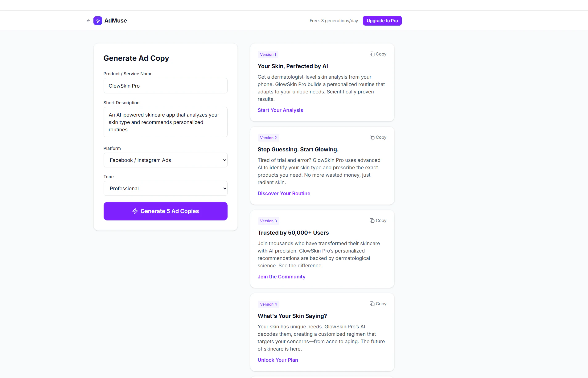Image resolution: width=588 pixels, height=378 pixels.
Task: Click 'Free: 3 generations/day' text
Action: pyautogui.click(x=334, y=21)
